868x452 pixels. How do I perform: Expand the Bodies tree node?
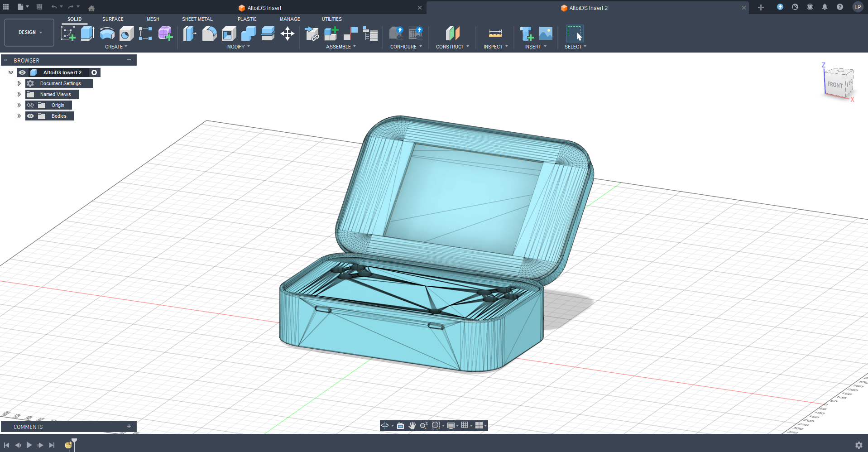click(x=19, y=116)
